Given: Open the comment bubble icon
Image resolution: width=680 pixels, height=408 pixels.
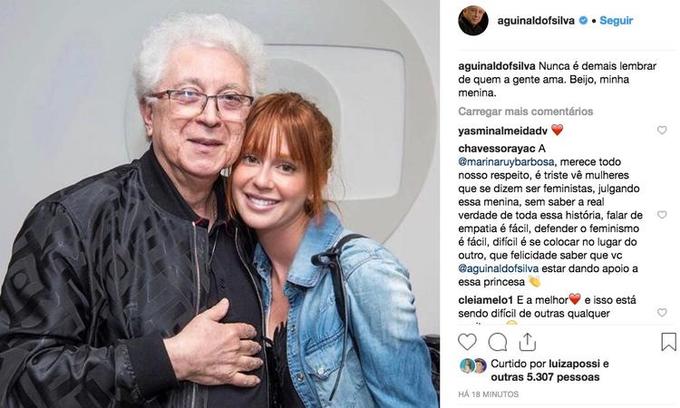Looking at the screenshot, I should pos(497,342).
